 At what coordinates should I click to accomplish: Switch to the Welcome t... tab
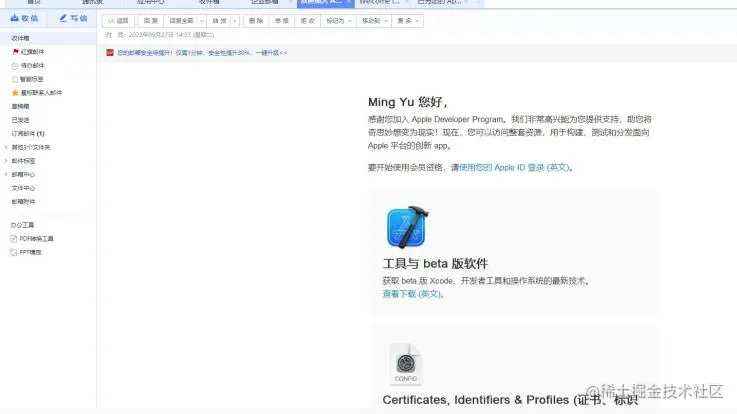pyautogui.click(x=379, y=2)
